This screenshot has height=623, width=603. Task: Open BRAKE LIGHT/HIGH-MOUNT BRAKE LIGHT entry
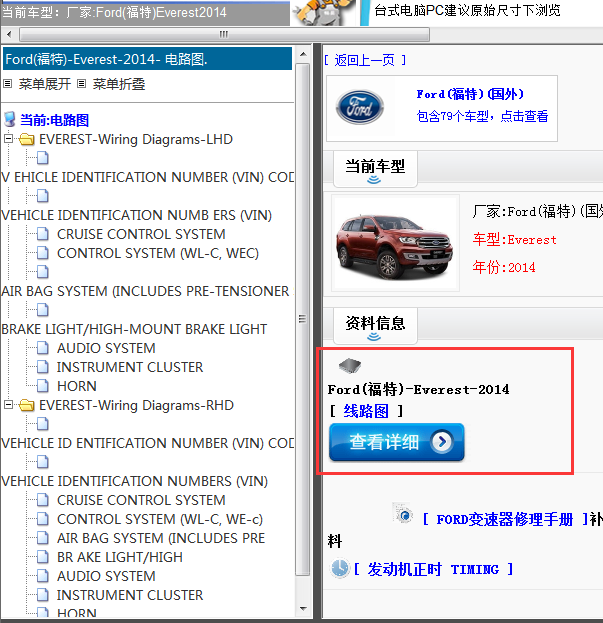tap(134, 329)
